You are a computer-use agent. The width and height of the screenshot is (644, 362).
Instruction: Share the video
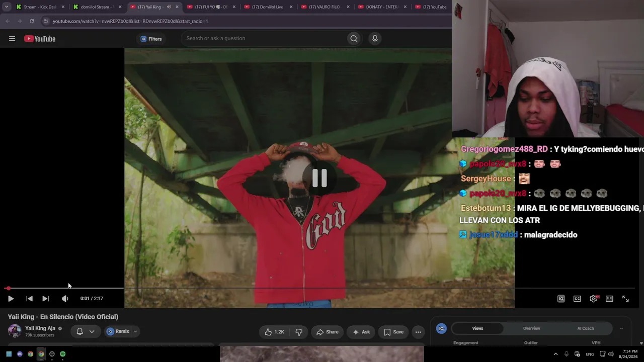click(x=328, y=332)
